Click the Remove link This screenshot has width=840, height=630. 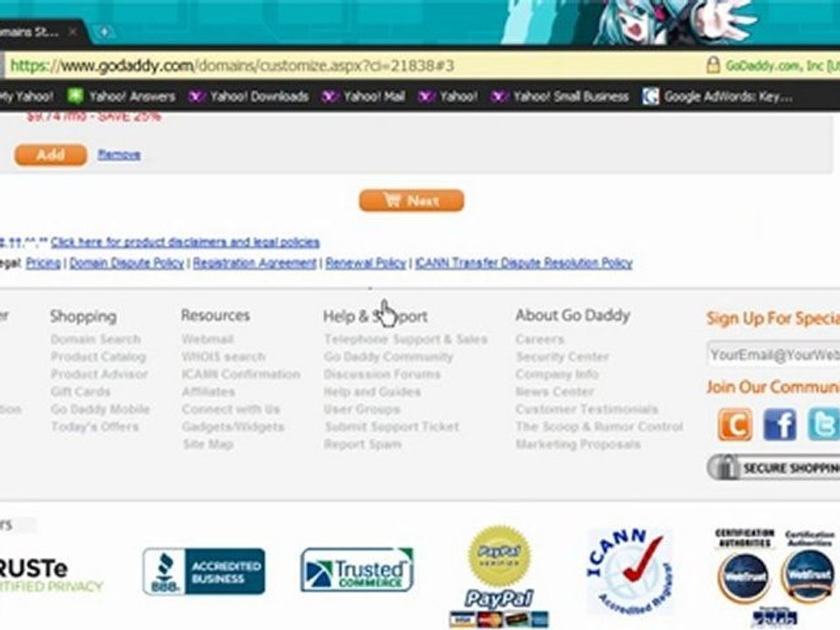point(119,155)
